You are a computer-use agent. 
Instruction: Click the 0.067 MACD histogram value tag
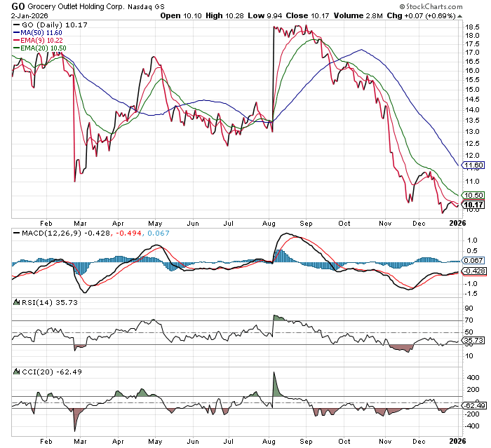tap(473, 261)
